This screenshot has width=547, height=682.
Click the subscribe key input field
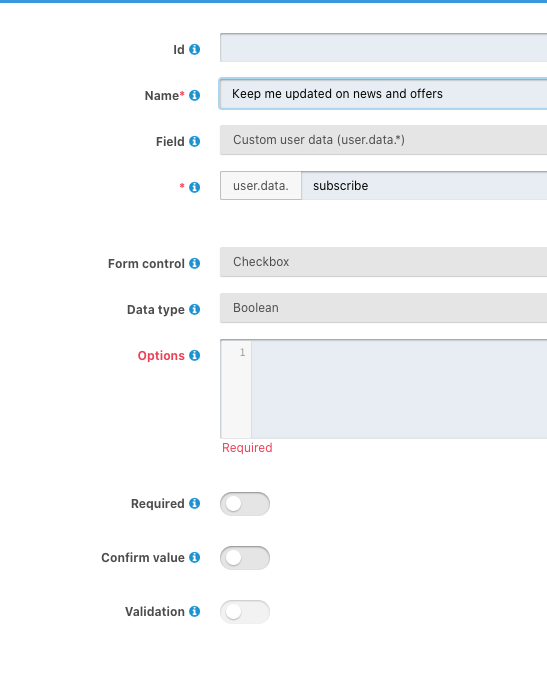pos(424,186)
